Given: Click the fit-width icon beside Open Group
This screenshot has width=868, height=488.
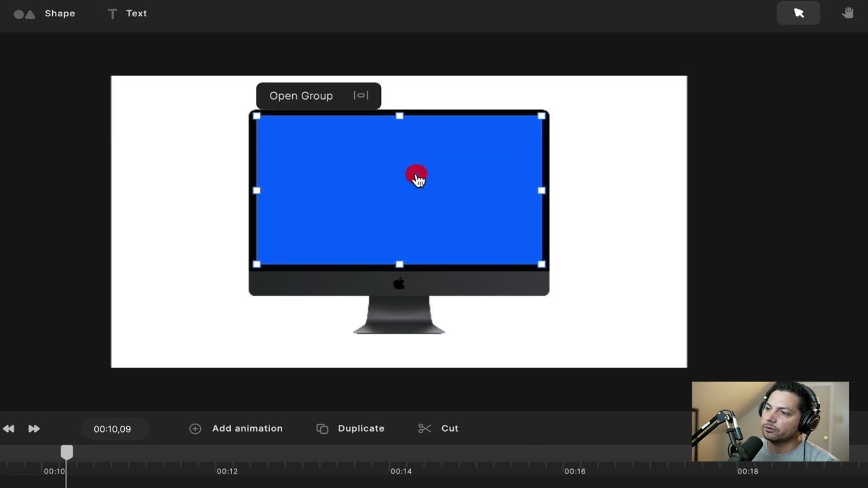Looking at the screenshot, I should (x=361, y=96).
